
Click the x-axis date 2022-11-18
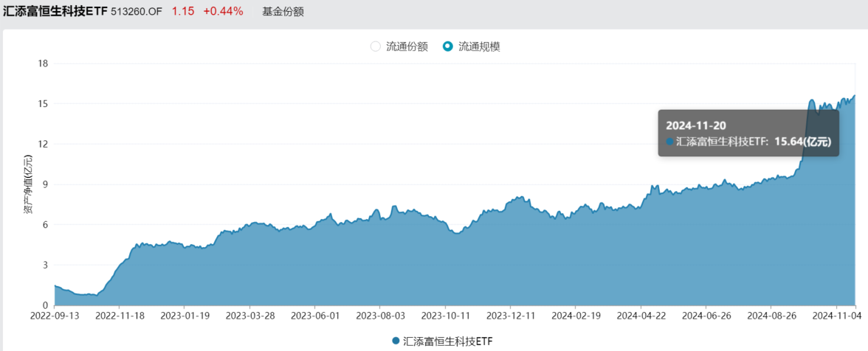(x=119, y=316)
